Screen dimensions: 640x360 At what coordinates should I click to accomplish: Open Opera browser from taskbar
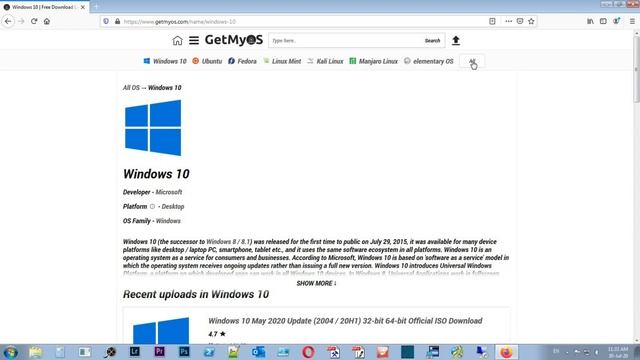(308, 352)
